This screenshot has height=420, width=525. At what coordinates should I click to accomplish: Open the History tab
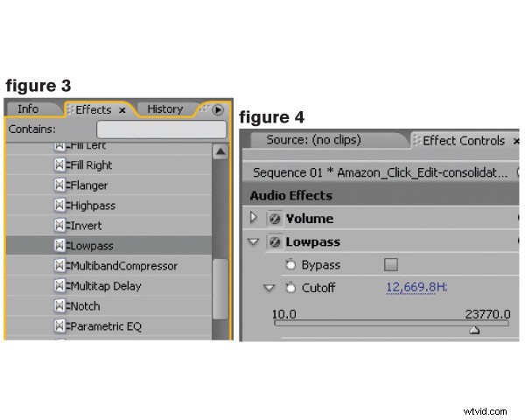pyautogui.click(x=165, y=109)
